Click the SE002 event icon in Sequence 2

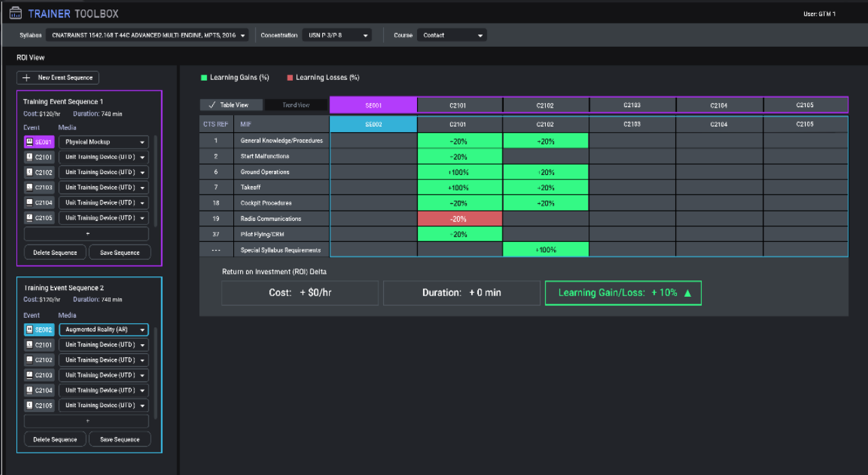29,330
